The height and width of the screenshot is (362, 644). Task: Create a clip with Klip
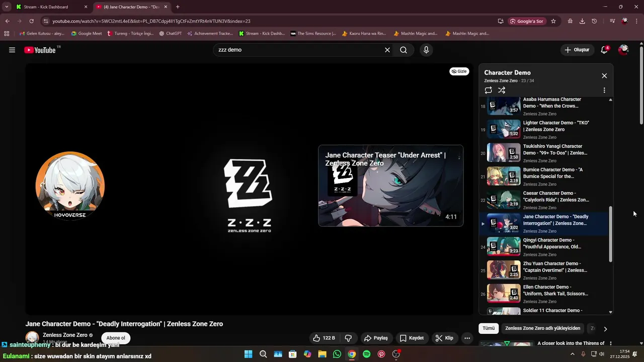(x=444, y=338)
